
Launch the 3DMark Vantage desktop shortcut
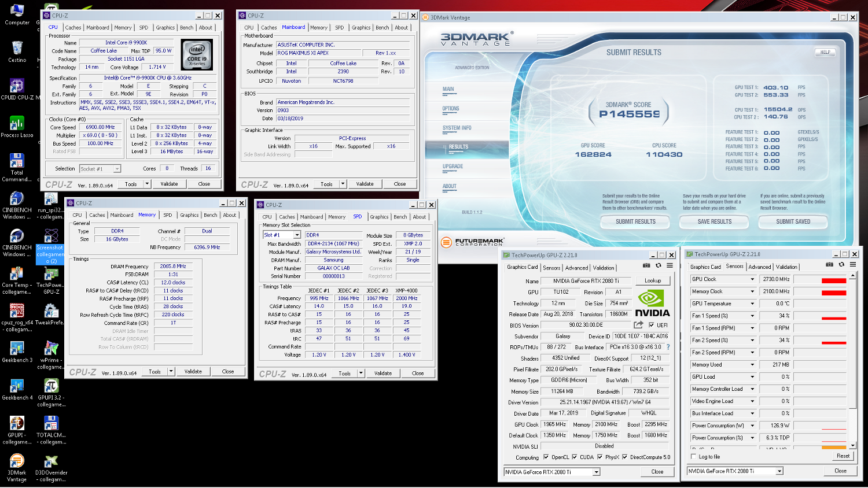point(17,468)
